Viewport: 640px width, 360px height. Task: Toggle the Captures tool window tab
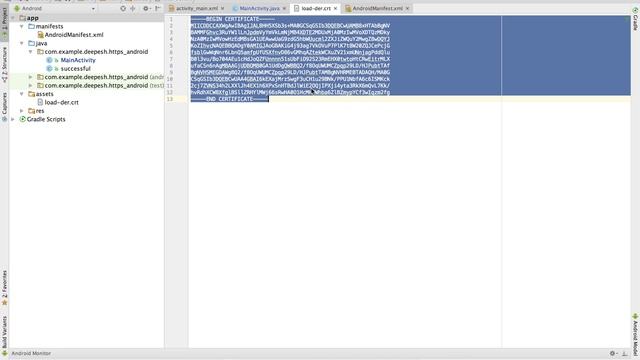coord(4,107)
